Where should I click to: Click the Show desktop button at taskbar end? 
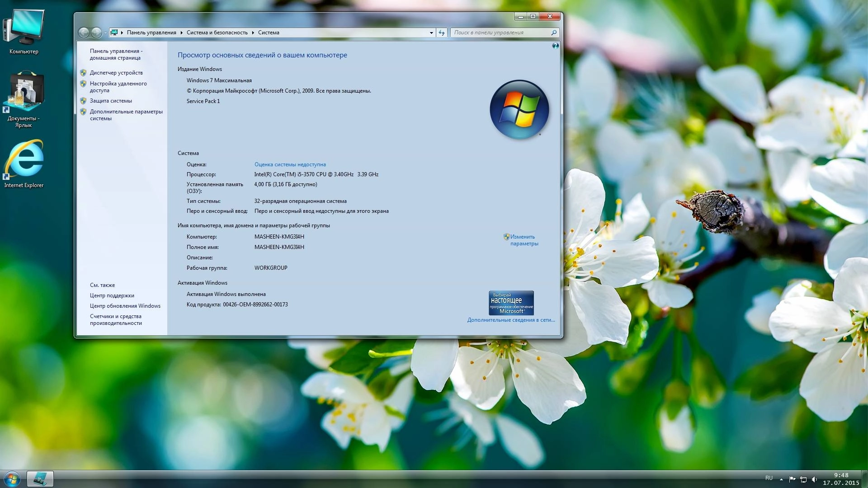(x=864, y=479)
